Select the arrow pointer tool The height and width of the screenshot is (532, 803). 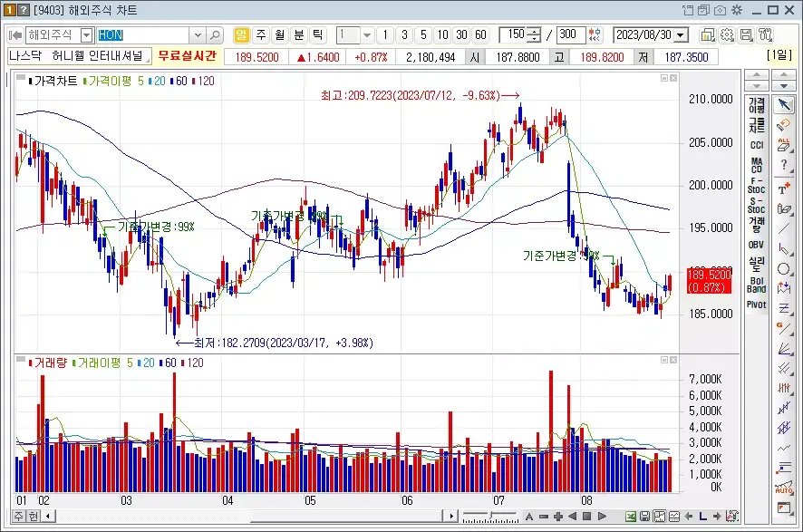[784, 105]
